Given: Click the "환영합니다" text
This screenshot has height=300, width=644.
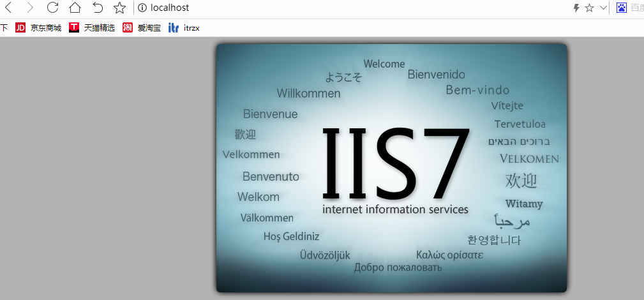Looking at the screenshot, I should click(x=494, y=240).
